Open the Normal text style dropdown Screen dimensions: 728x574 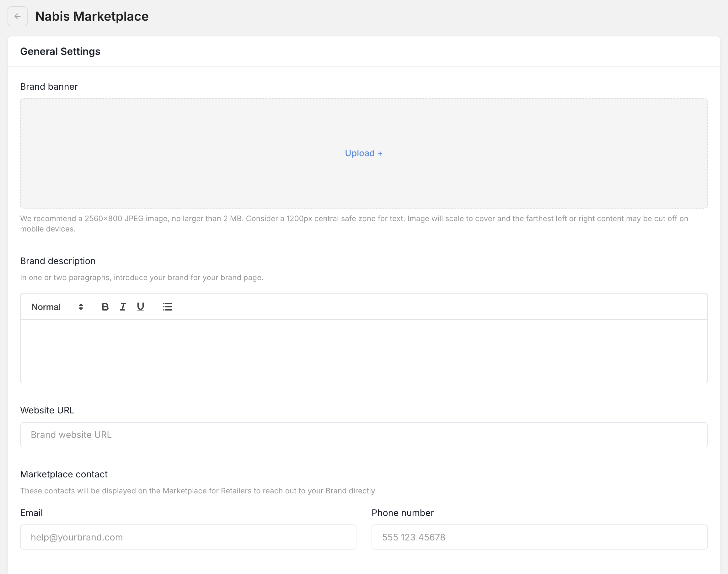(x=57, y=307)
